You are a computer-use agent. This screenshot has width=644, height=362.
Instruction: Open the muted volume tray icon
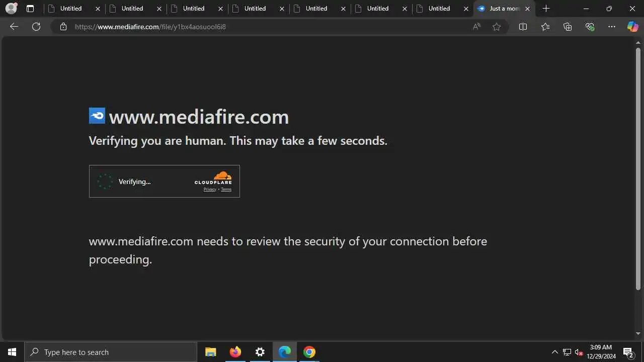click(x=579, y=352)
